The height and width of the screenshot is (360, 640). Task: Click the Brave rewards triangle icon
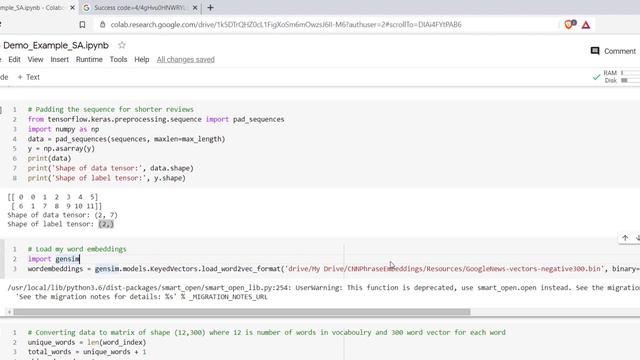tap(586, 25)
